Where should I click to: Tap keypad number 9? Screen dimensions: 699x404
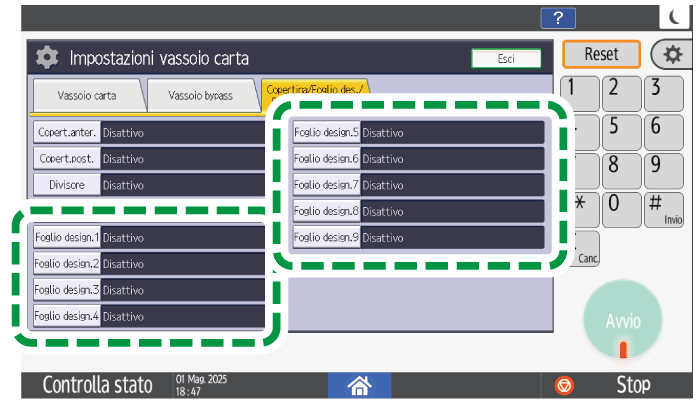pyautogui.click(x=664, y=171)
